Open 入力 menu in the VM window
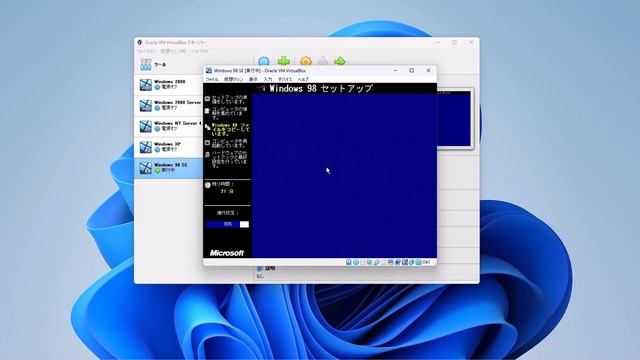This screenshot has width=640, height=360. [268, 79]
